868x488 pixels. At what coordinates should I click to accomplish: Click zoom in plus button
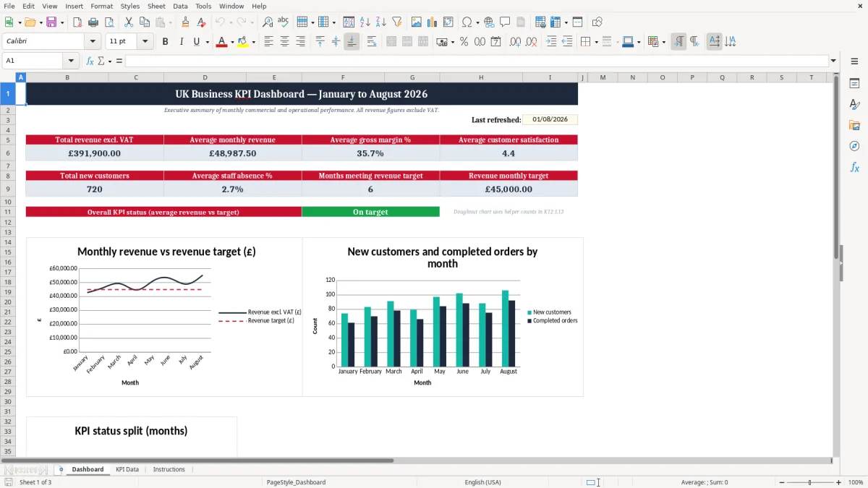pyautogui.click(x=839, y=482)
